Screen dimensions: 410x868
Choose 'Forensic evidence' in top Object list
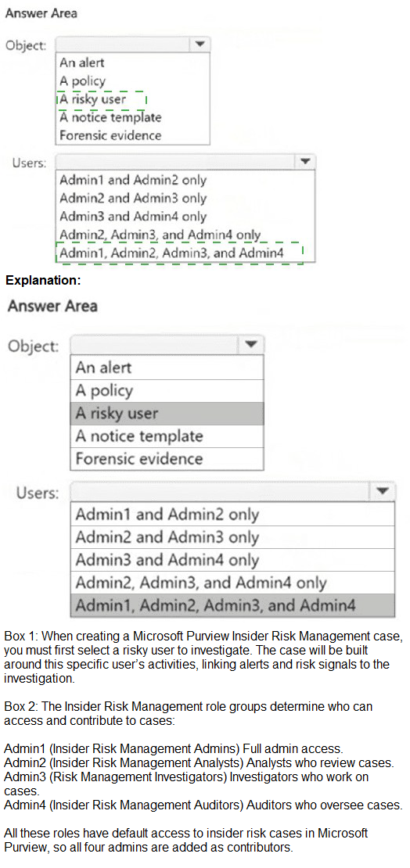click(110, 135)
